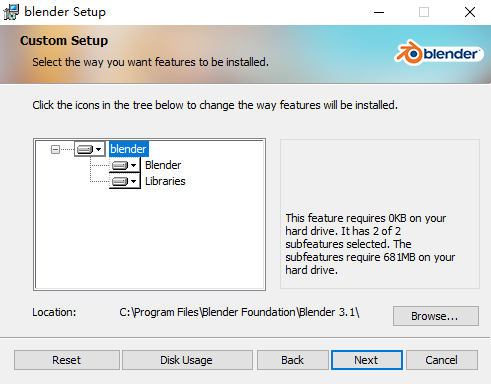Go Back to previous setup step

293,360
